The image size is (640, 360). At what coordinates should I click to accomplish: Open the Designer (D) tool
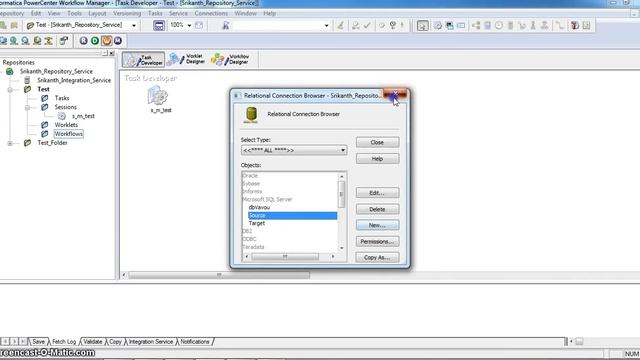pyautogui.click(x=95, y=40)
